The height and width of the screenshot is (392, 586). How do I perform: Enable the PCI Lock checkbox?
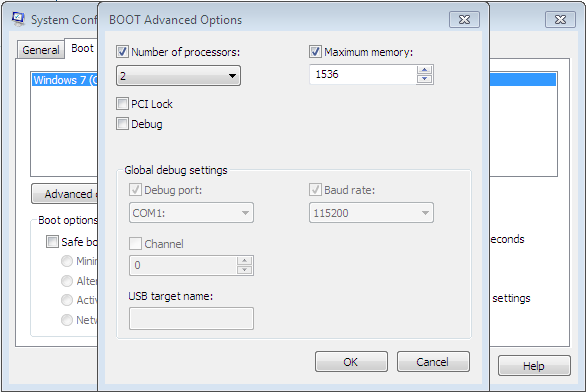(122, 104)
